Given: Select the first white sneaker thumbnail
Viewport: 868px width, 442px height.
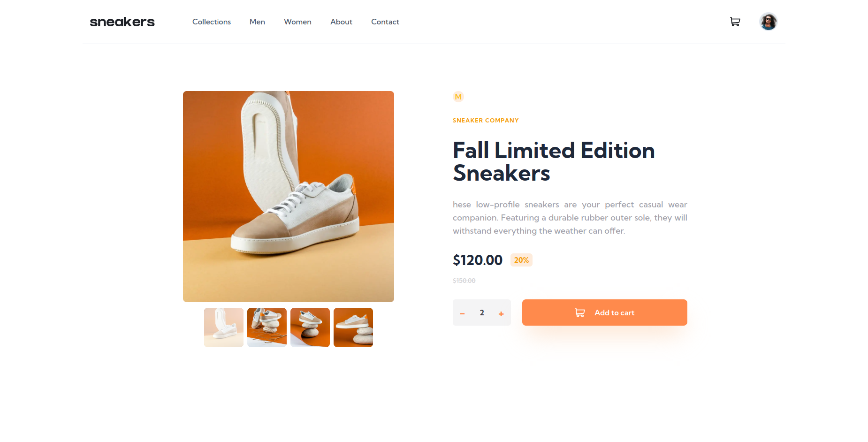Looking at the screenshot, I should (224, 328).
